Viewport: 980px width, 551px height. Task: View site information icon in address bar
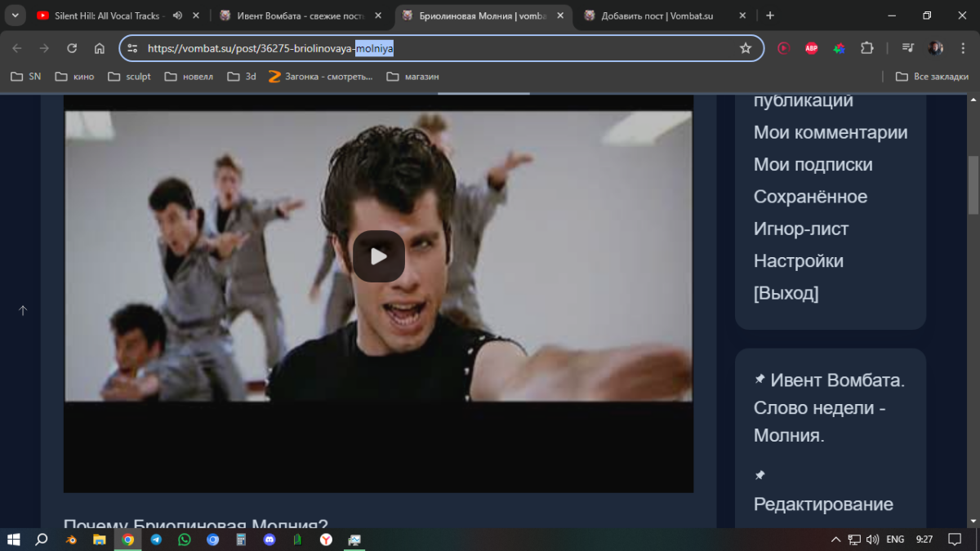pyautogui.click(x=133, y=48)
